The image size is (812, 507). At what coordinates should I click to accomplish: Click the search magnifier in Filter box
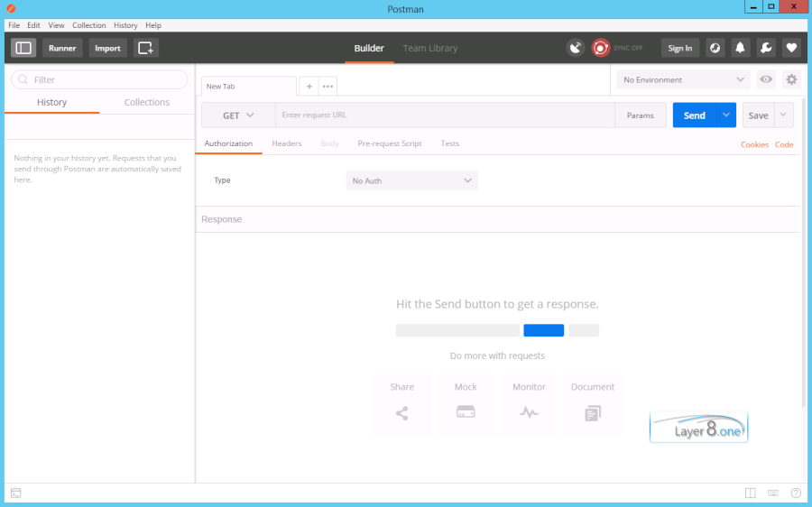[x=23, y=79]
